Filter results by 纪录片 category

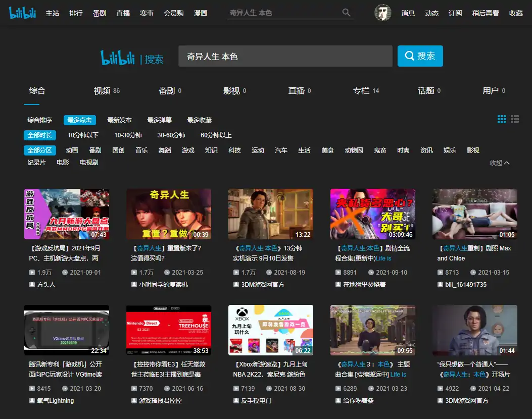tap(37, 163)
